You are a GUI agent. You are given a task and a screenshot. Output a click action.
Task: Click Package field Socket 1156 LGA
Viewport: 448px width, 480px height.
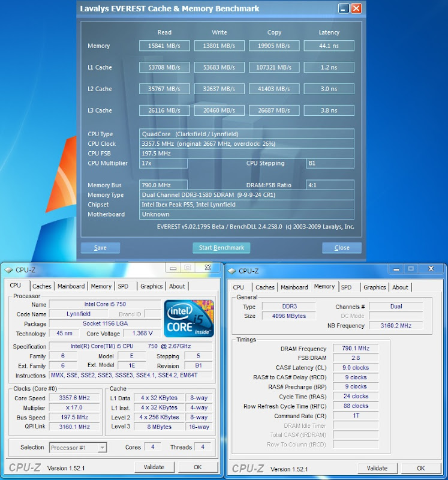coord(105,323)
